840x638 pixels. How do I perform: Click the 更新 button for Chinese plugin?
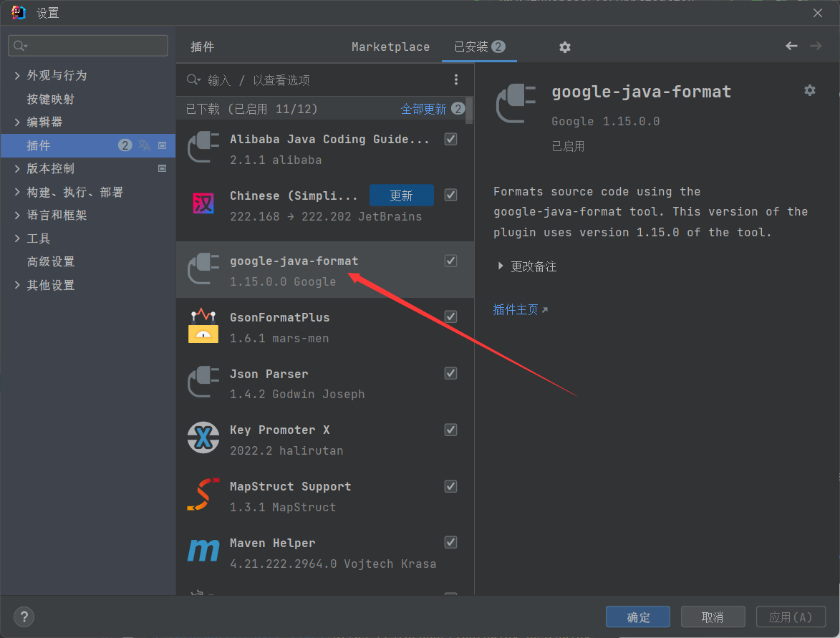coord(401,195)
